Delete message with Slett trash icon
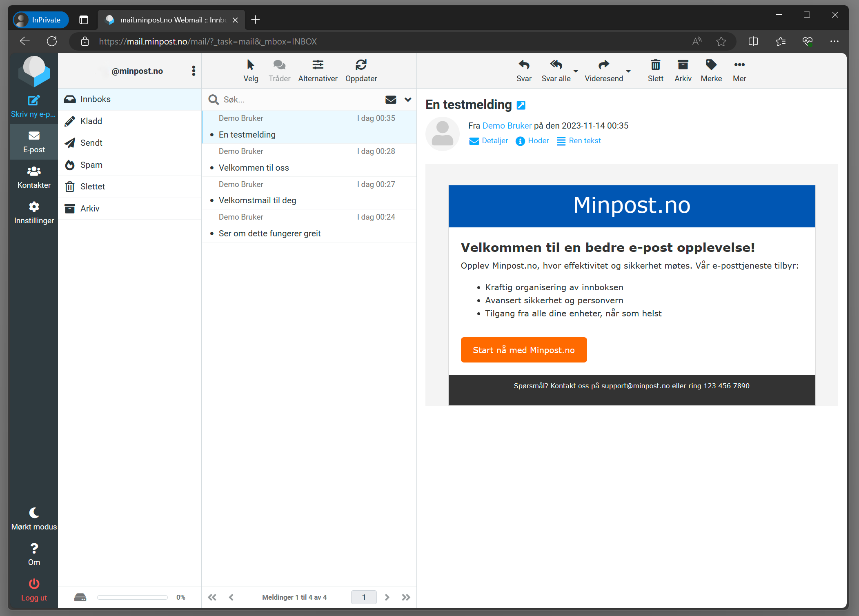 655,65
